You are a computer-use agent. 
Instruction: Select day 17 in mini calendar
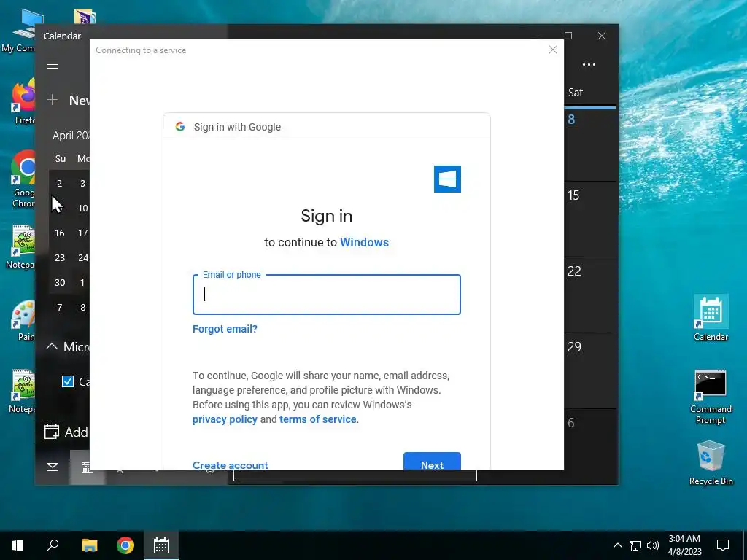tap(83, 233)
